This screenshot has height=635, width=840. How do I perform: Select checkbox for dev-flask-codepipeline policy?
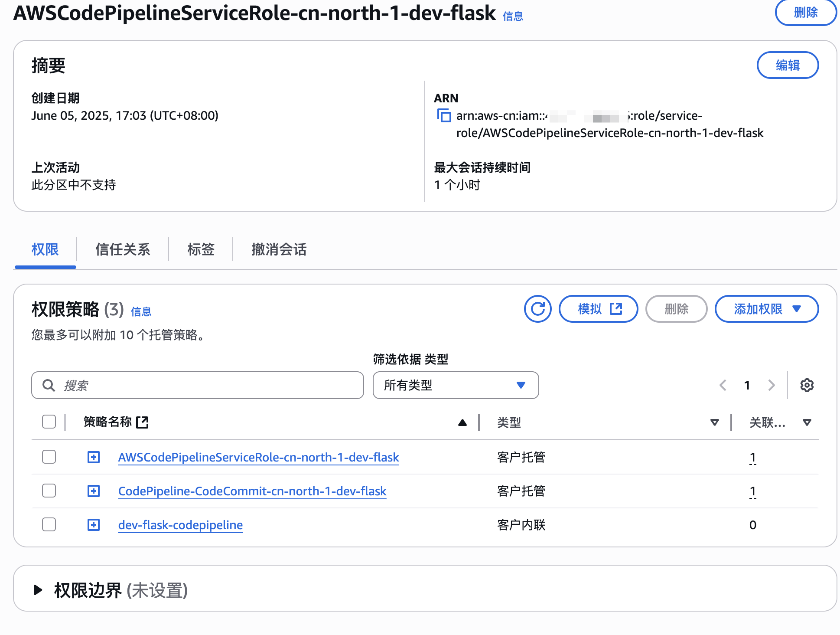tap(49, 524)
